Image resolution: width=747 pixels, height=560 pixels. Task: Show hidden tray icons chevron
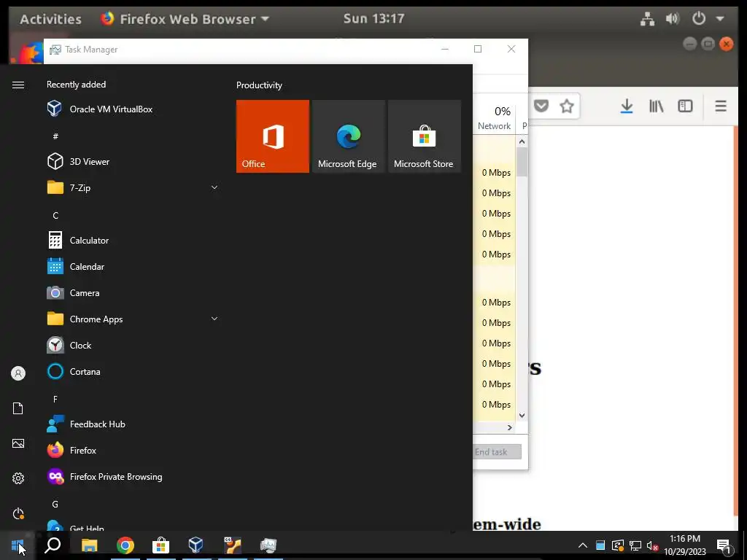(x=583, y=545)
